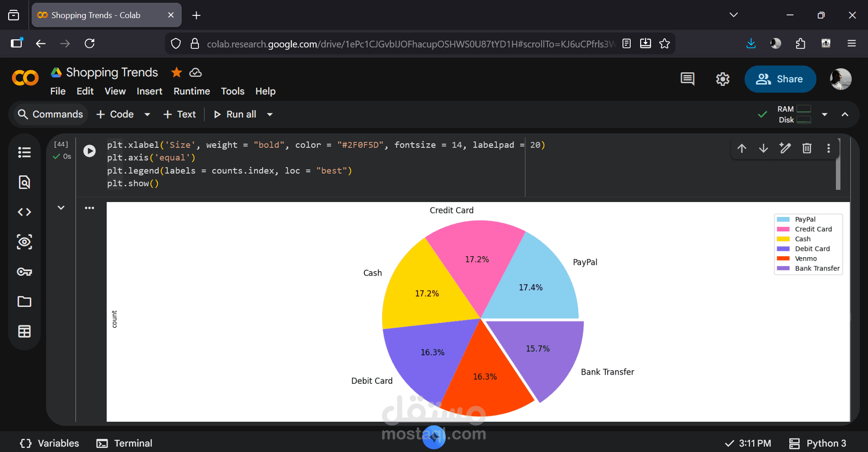Click the Share button
Viewport: 868px width, 452px height.
(780, 79)
